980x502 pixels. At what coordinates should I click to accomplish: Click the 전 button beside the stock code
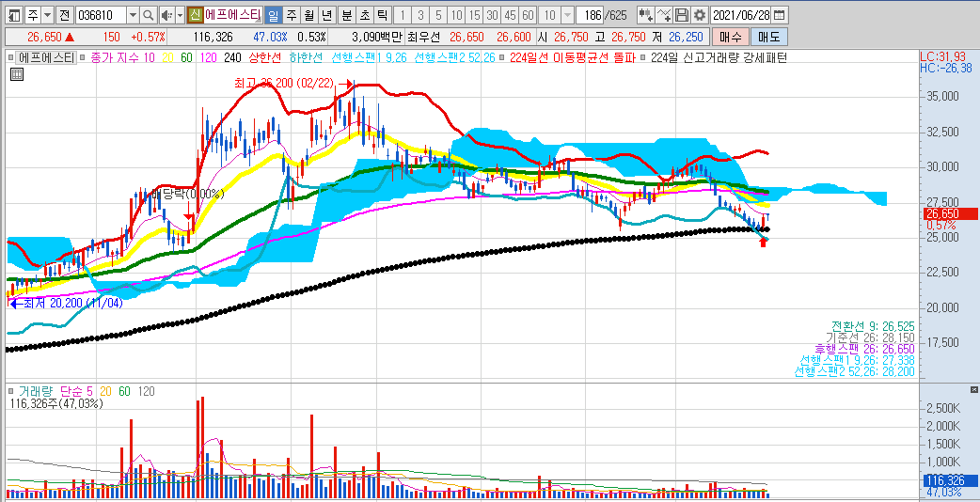pos(64,15)
